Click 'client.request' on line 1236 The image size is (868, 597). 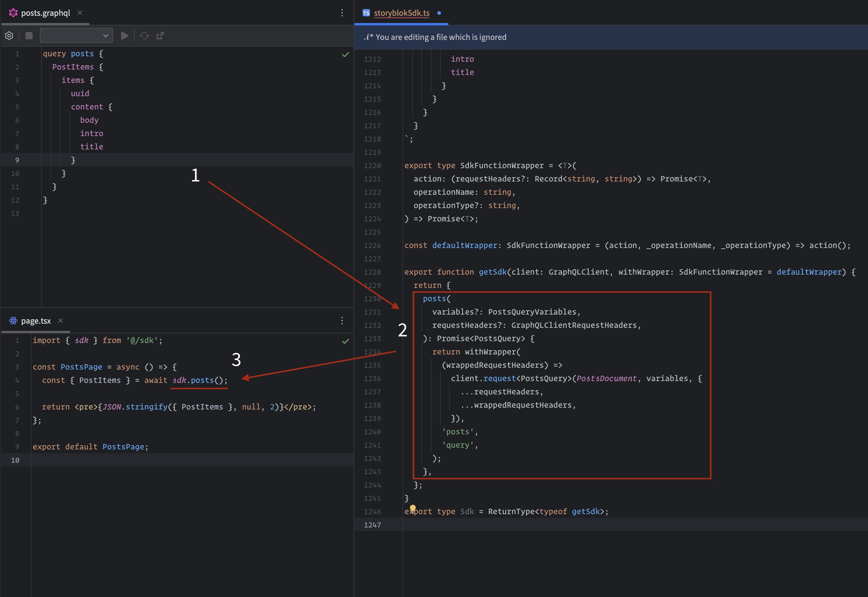point(483,379)
